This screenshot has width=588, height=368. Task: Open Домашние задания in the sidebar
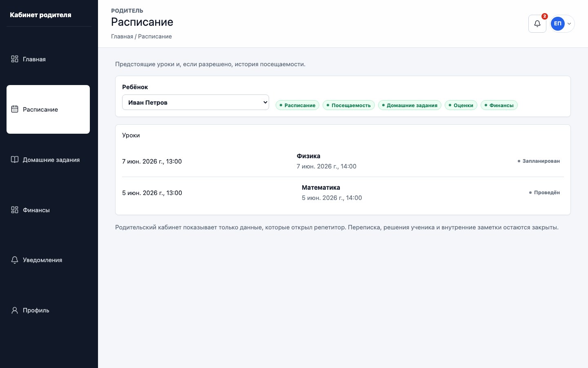point(48,159)
